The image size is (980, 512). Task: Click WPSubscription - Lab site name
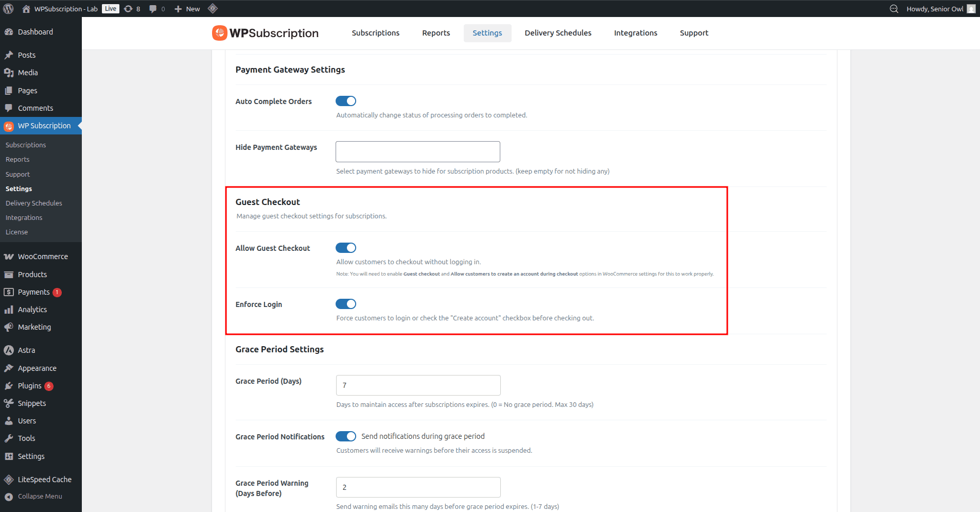coord(66,9)
